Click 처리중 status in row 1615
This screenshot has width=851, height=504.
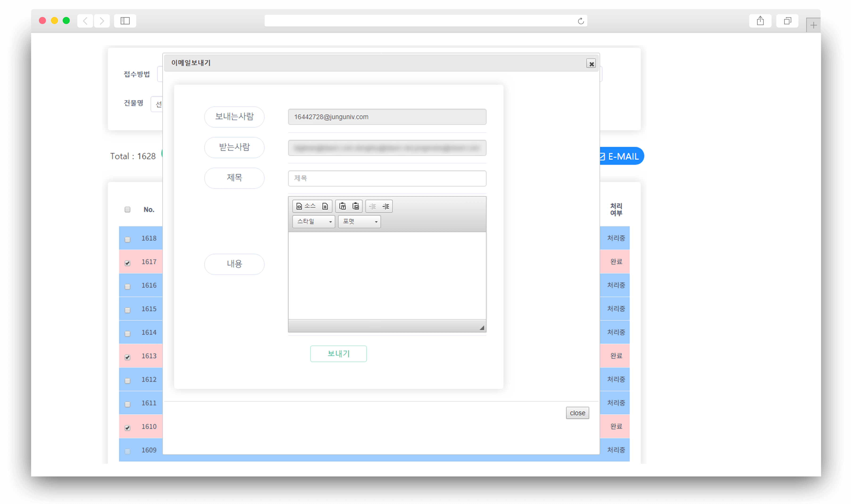tap(616, 309)
